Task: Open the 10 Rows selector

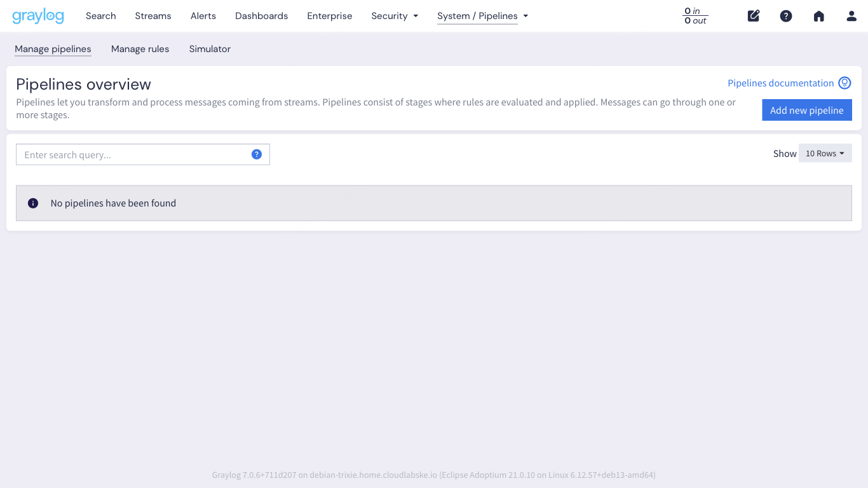Action: [825, 153]
